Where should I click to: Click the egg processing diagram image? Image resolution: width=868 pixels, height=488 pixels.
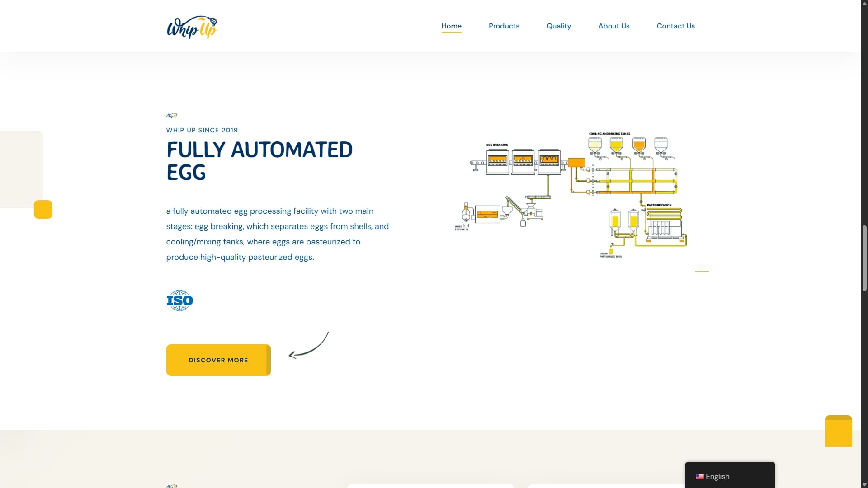[571, 195]
